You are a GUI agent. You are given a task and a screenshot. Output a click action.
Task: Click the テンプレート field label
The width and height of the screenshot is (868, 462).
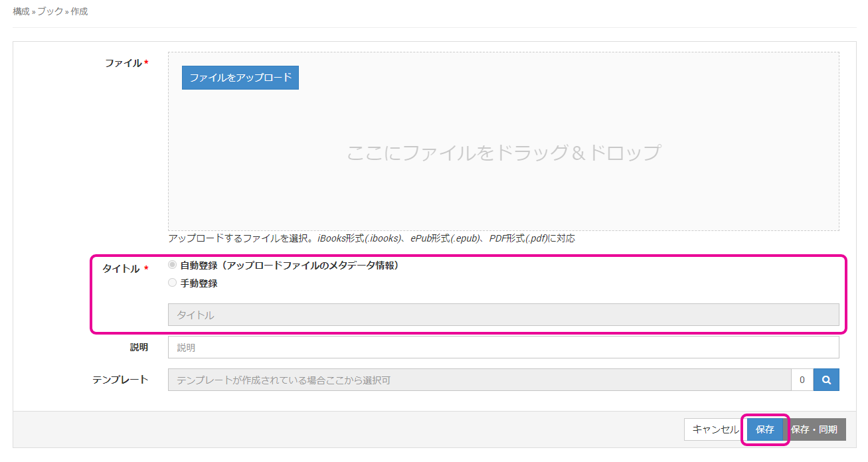(120, 380)
